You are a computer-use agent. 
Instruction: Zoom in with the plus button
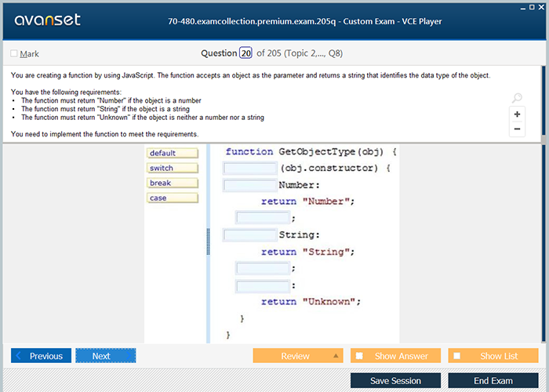pyautogui.click(x=517, y=114)
